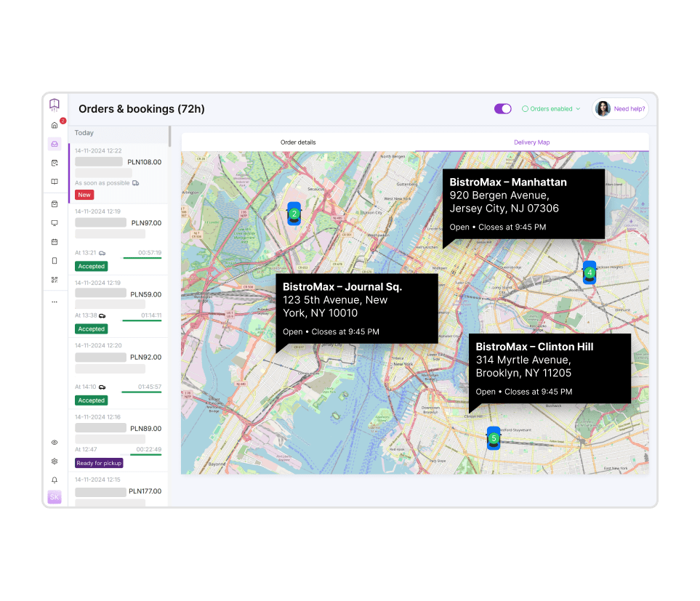
Task: Click the support agent avatar photo
Action: [x=603, y=109]
